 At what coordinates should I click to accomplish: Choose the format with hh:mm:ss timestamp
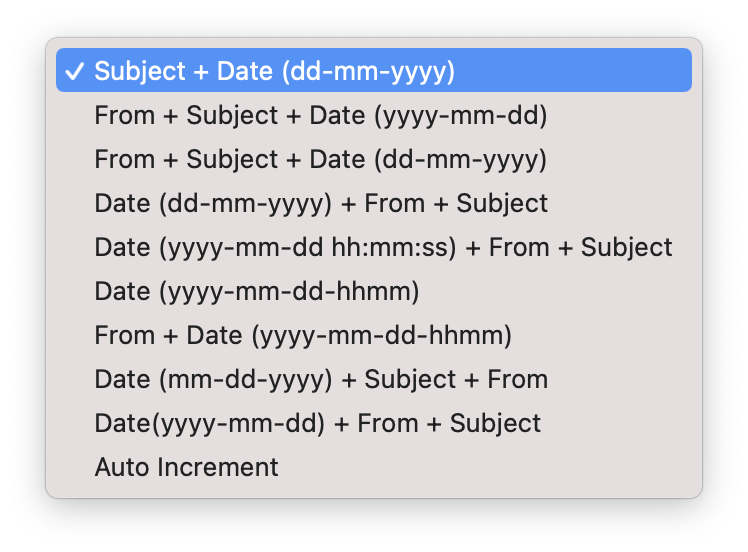coord(382,247)
